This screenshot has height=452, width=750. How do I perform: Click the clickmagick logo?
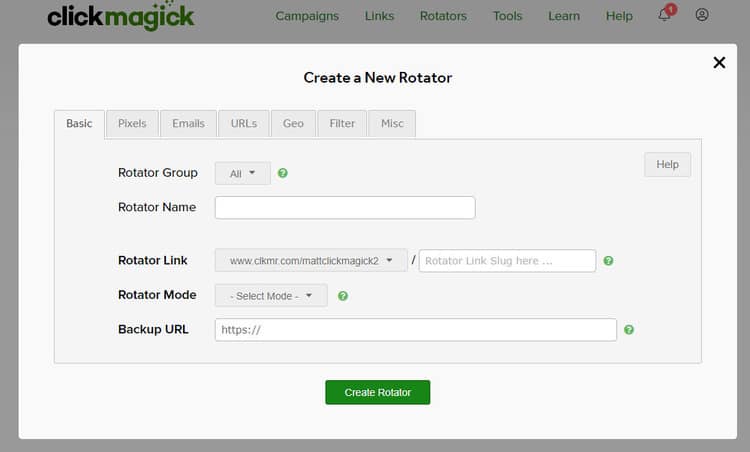click(x=121, y=16)
